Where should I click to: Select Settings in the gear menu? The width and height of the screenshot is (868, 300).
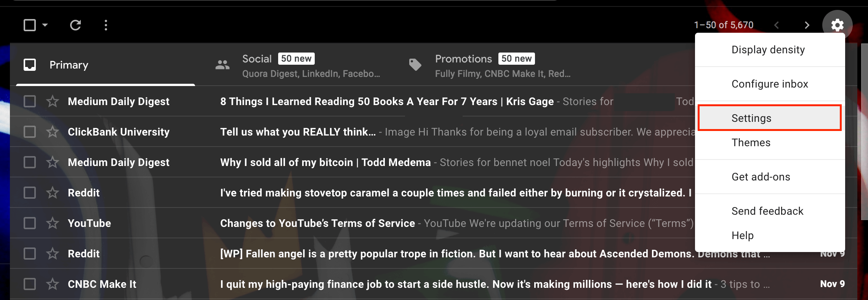[770, 118]
